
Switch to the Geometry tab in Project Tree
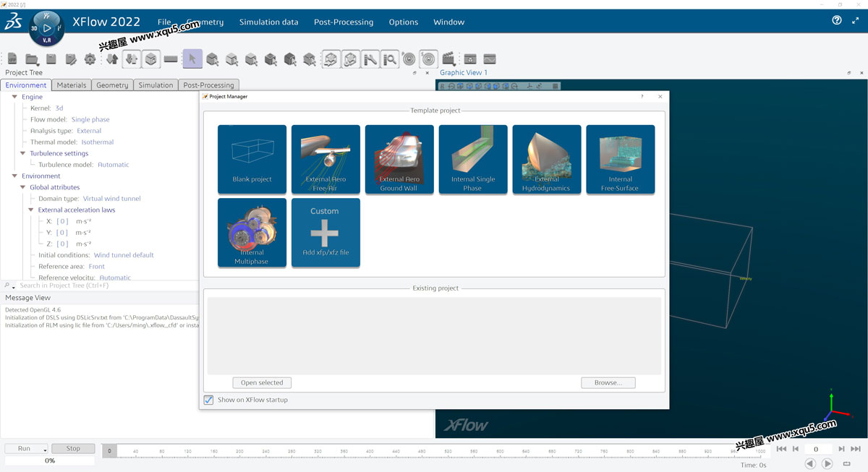coord(112,85)
